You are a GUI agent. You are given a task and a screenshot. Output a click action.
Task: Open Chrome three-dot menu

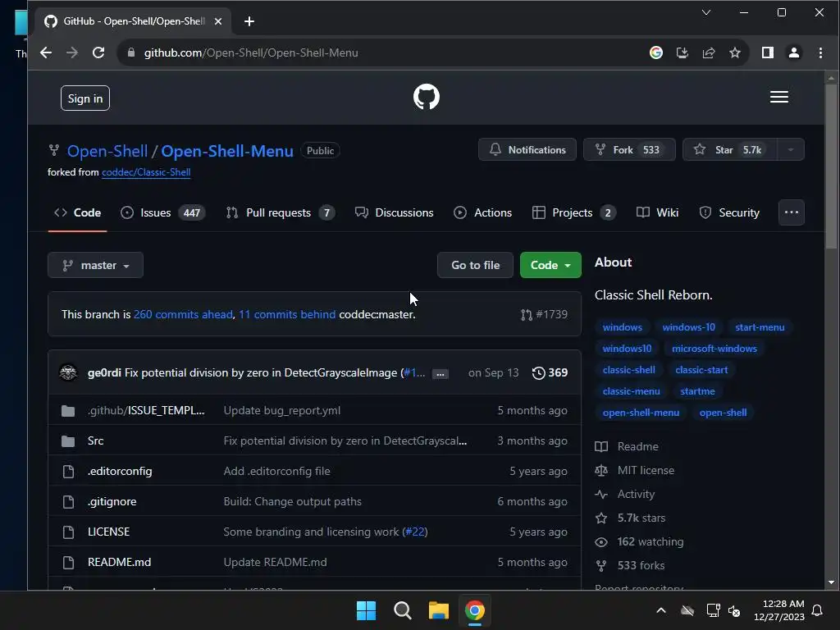click(x=820, y=52)
